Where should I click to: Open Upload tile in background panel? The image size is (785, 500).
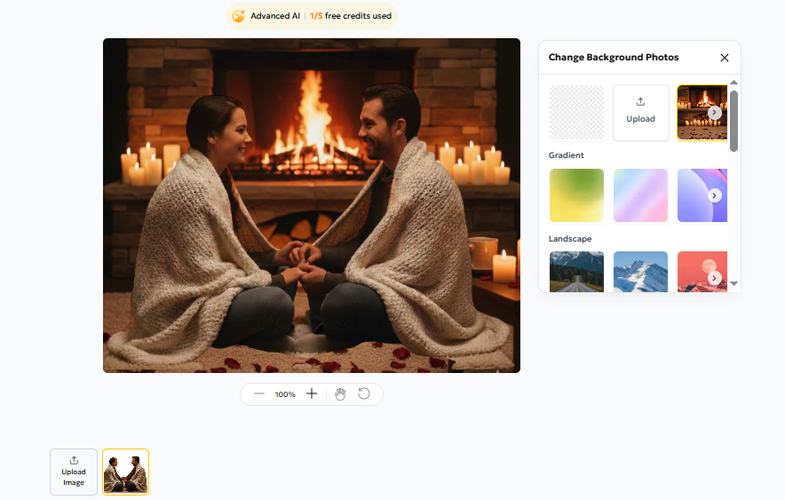pyautogui.click(x=641, y=113)
